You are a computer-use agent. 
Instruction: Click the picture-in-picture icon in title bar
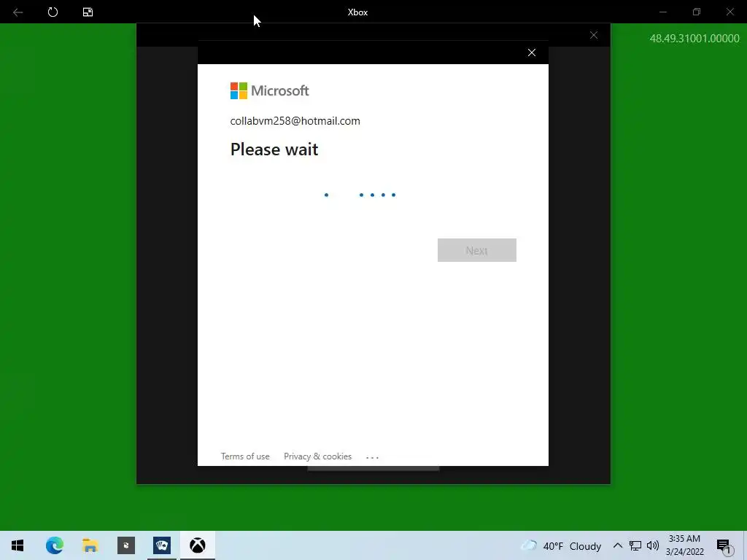88,12
